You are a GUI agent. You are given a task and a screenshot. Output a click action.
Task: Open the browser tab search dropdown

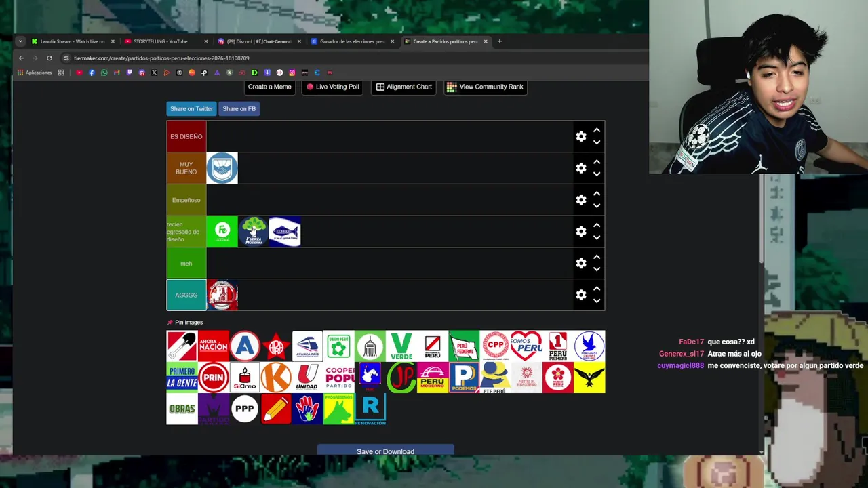pos(20,41)
